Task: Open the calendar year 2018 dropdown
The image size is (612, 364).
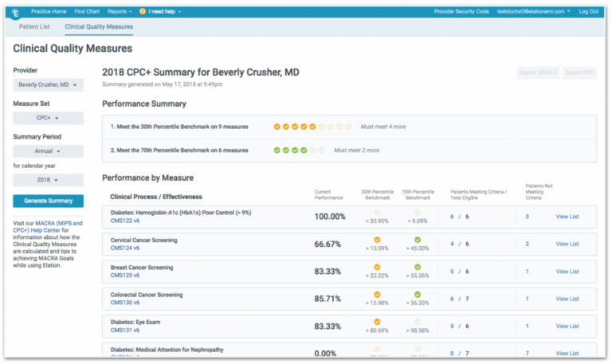Action: 48,180
